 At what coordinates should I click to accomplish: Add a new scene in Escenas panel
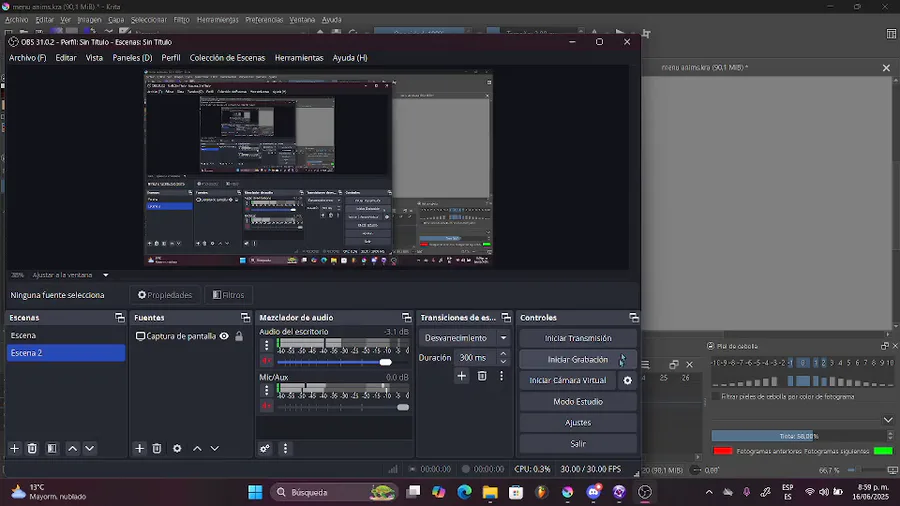(x=14, y=449)
